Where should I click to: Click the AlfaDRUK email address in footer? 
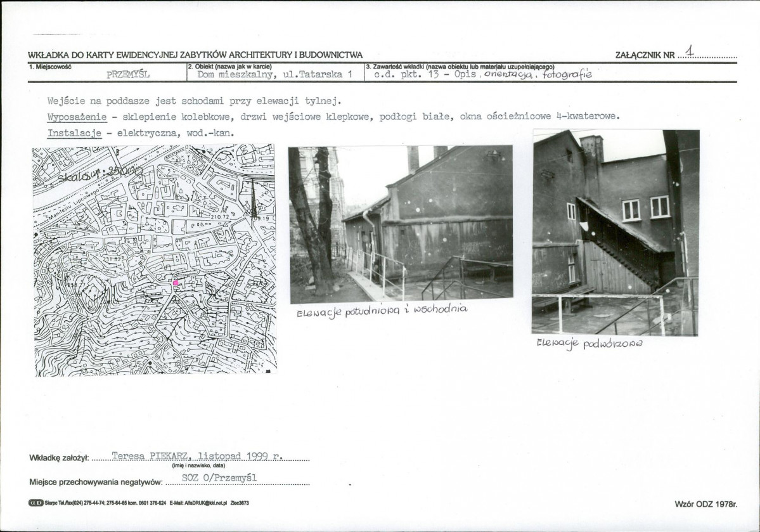(x=196, y=503)
